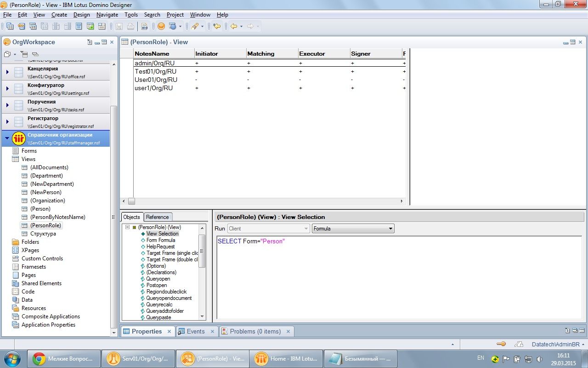This screenshot has height=368, width=588.
Task: Click the Save icon in the toolbar
Action: 119,27
